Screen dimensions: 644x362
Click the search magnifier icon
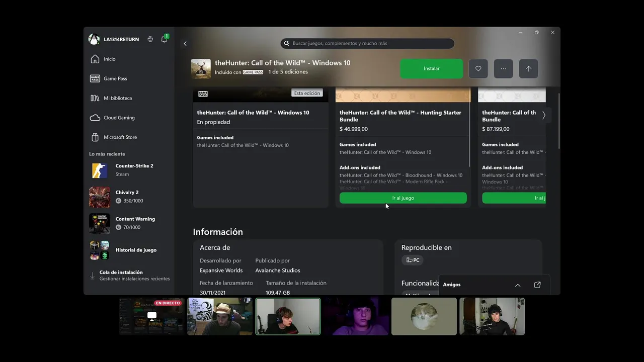click(x=287, y=44)
